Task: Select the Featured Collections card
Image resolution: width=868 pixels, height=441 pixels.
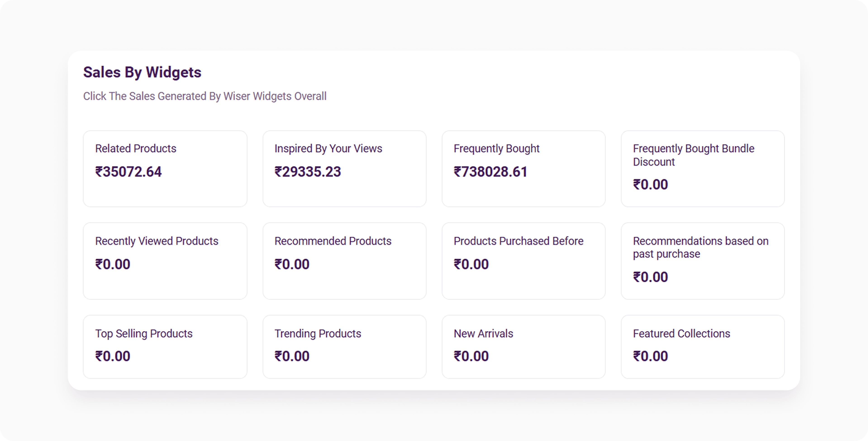Action: pos(703,347)
